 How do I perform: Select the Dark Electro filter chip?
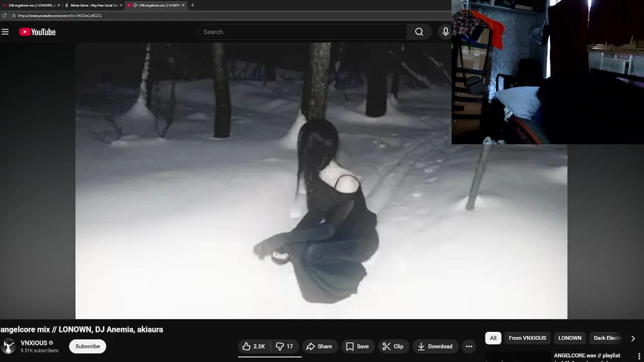coord(607,338)
